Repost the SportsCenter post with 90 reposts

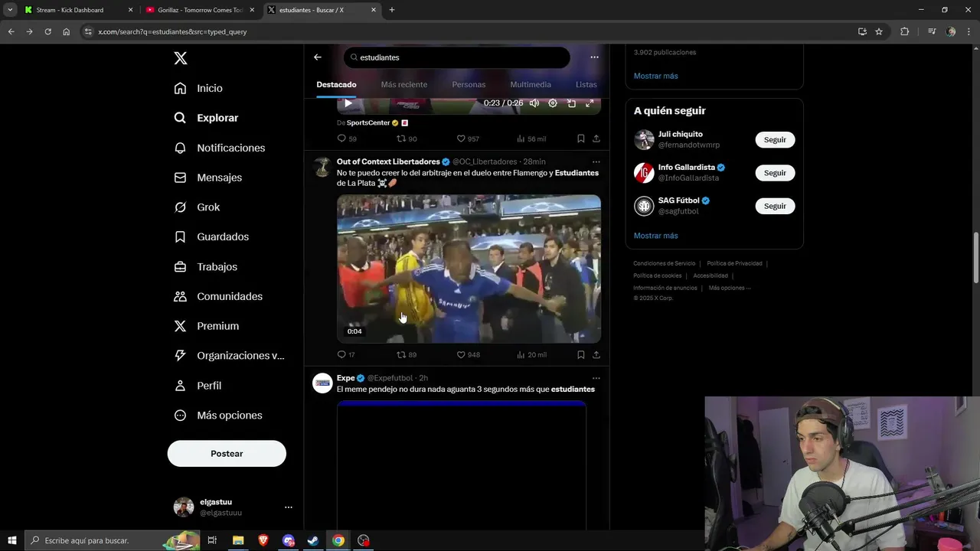(x=407, y=139)
